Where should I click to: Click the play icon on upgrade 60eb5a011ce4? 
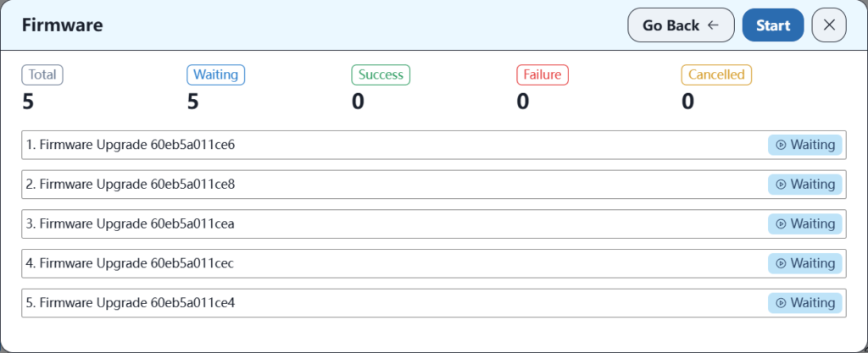[781, 303]
